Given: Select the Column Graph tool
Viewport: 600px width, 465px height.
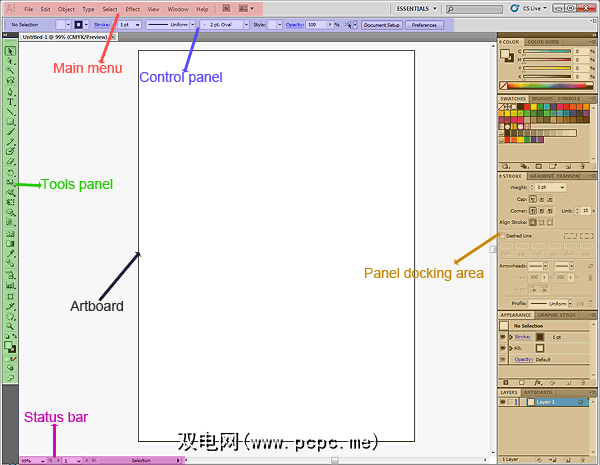Looking at the screenshot, I should tap(10, 285).
